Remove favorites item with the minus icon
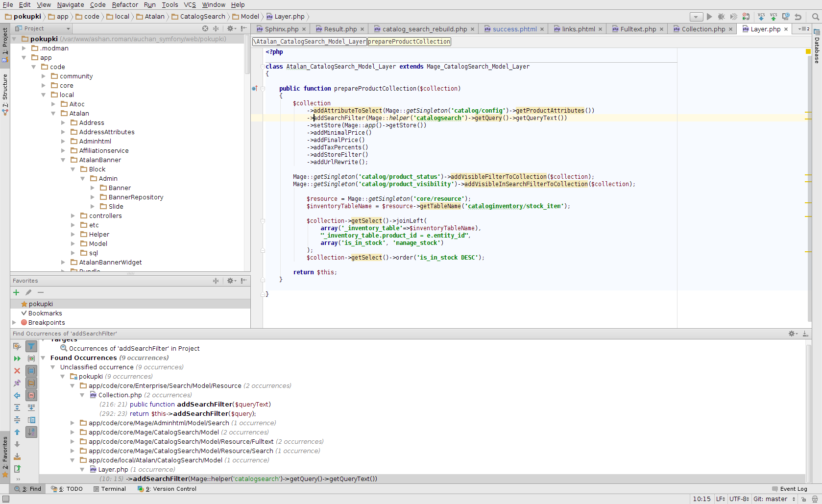This screenshot has height=504, width=822. [x=41, y=292]
